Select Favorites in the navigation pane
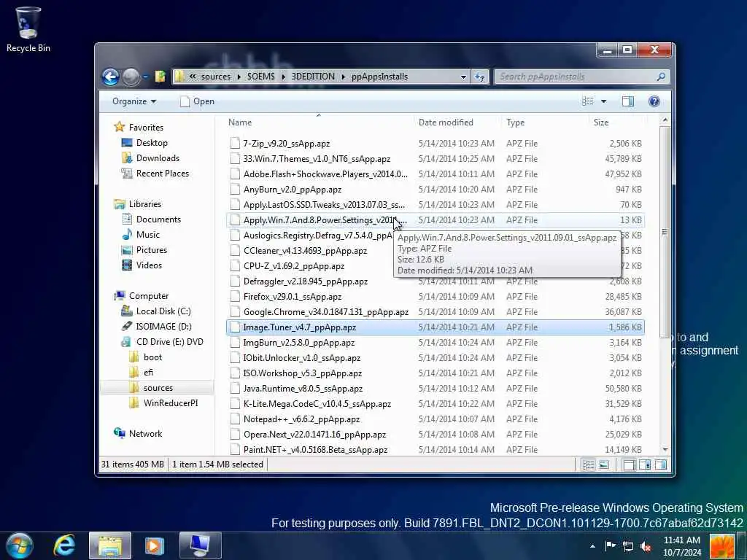 [x=146, y=128]
